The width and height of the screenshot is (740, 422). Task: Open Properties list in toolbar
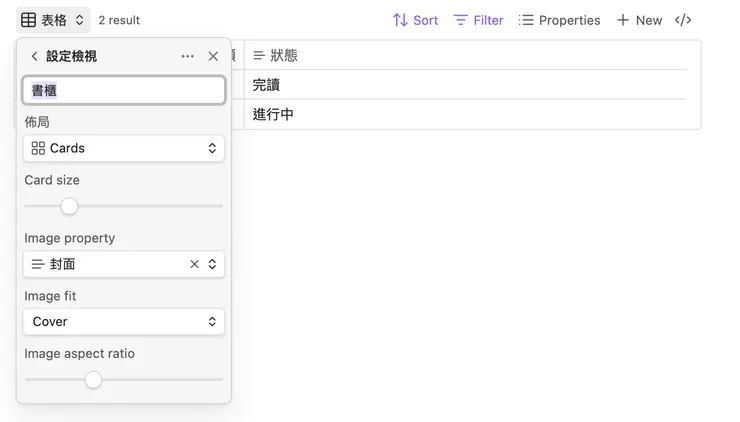[x=560, y=20]
